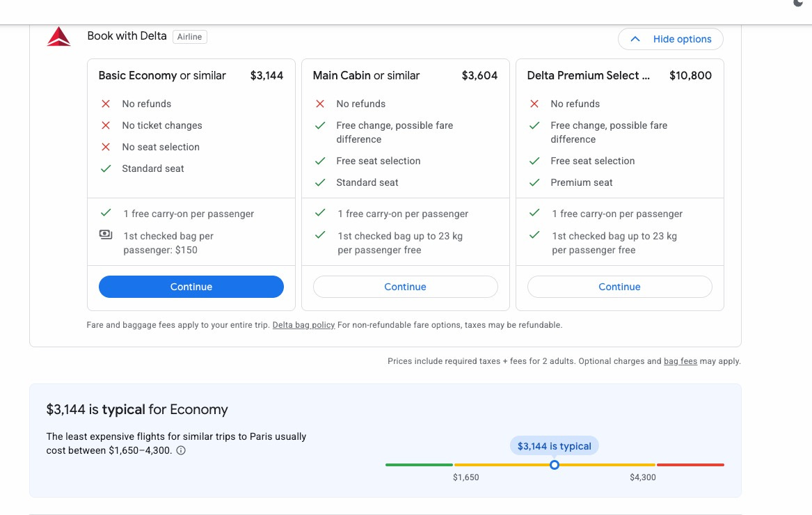Click the red high-price segment of range bar

[690, 465]
